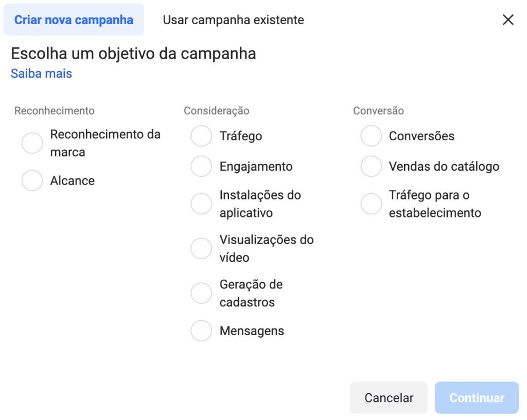Open the Saiba mais link
527x420 pixels.
41,74
